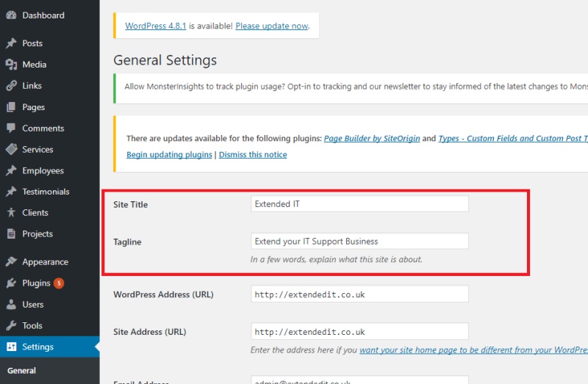Click the Posts pushpin icon
The image size is (588, 384).
point(11,43)
